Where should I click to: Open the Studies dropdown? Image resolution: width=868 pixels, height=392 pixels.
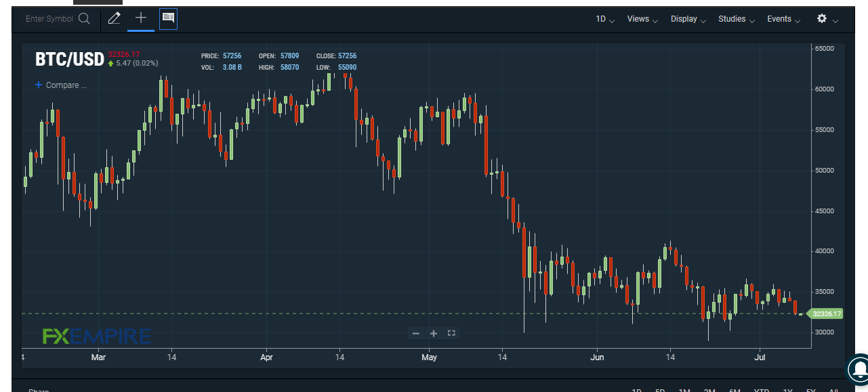click(737, 19)
